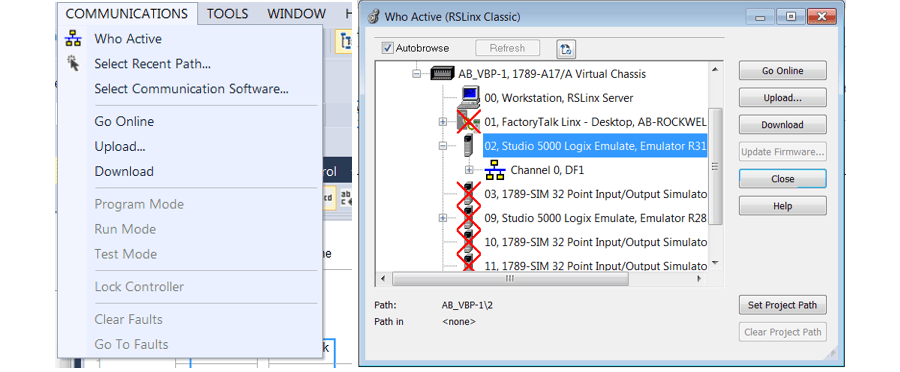This screenshot has height=372, width=900.
Task: Collapse the AB_VBP-1 Virtual Chassis node
Action: pos(417,74)
